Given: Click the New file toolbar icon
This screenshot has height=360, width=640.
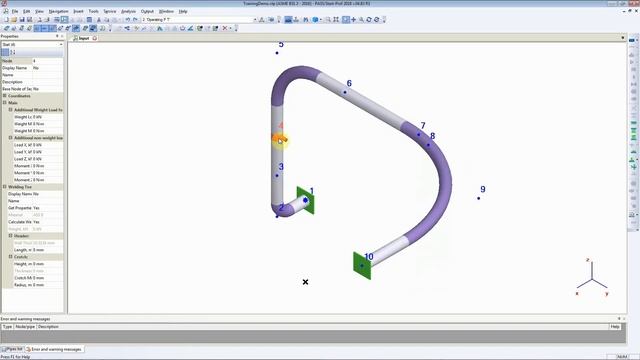Looking at the screenshot, I should [6, 20].
